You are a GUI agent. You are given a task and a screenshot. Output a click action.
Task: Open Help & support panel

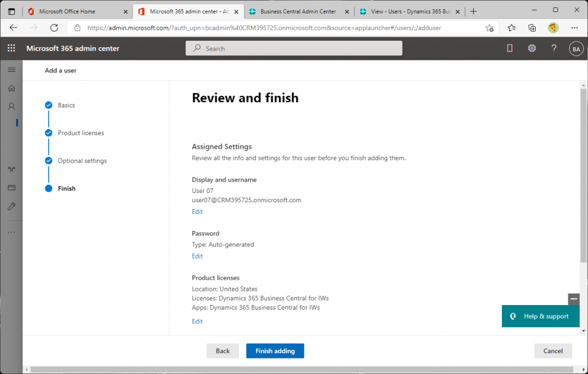(x=540, y=316)
